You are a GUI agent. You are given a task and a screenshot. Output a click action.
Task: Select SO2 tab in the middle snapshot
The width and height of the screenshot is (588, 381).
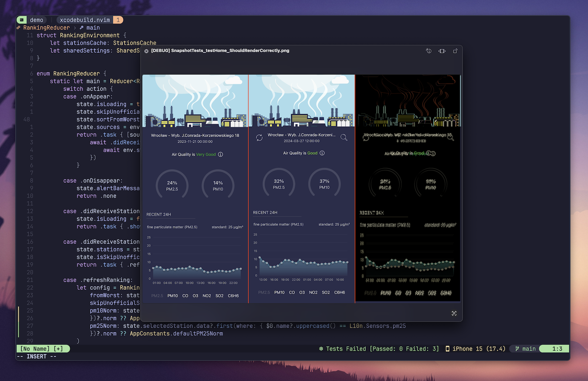coord(326,293)
